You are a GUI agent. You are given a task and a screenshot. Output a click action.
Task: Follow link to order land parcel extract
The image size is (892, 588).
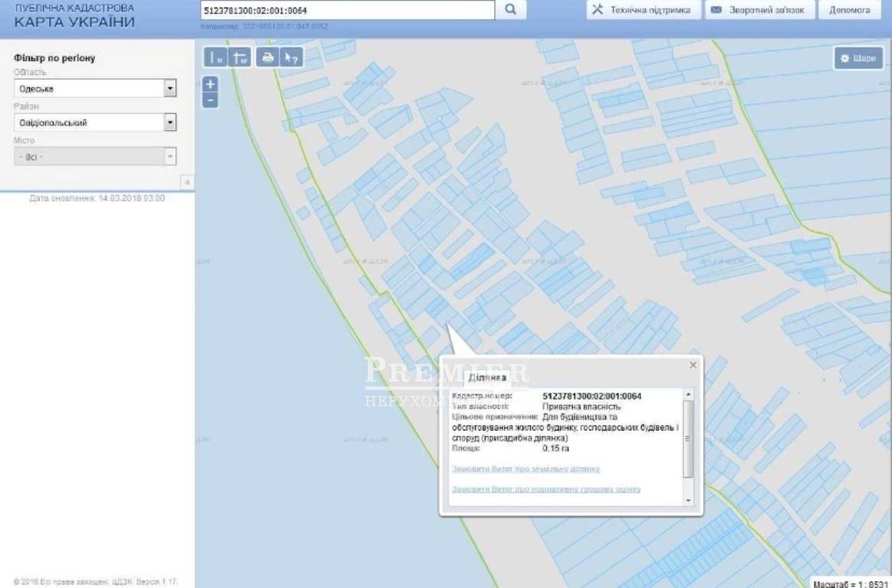pyautogui.click(x=526, y=469)
